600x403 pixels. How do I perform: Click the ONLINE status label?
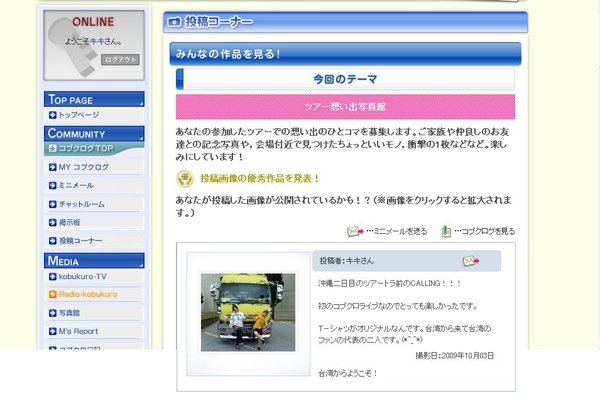[93, 22]
